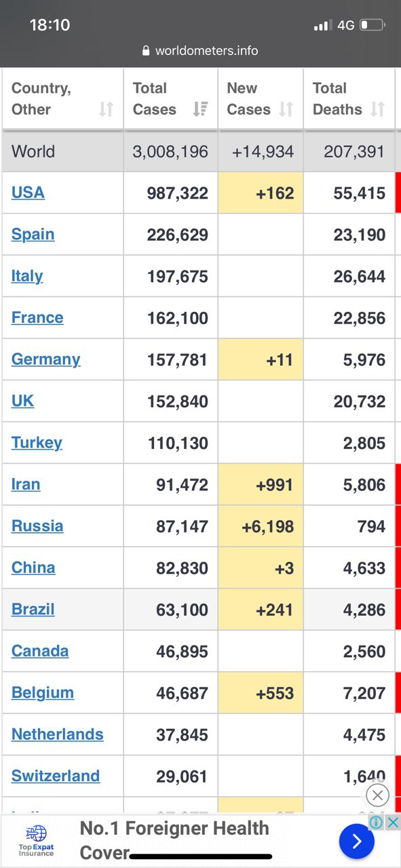
Task: Tap the ad info icon
Action: coord(376,823)
